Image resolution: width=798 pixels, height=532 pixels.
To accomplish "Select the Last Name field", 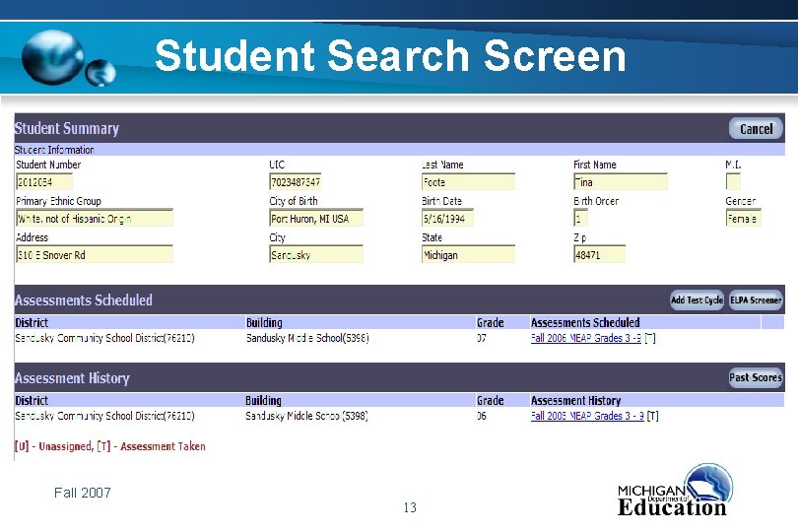I will tap(468, 181).
